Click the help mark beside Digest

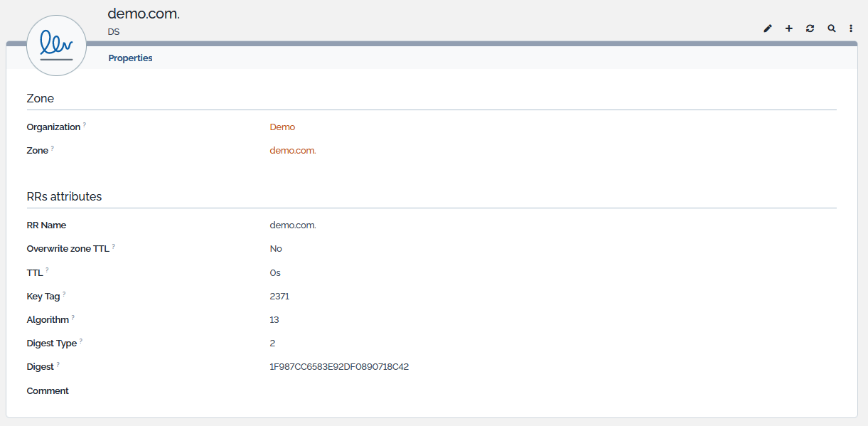(x=58, y=364)
